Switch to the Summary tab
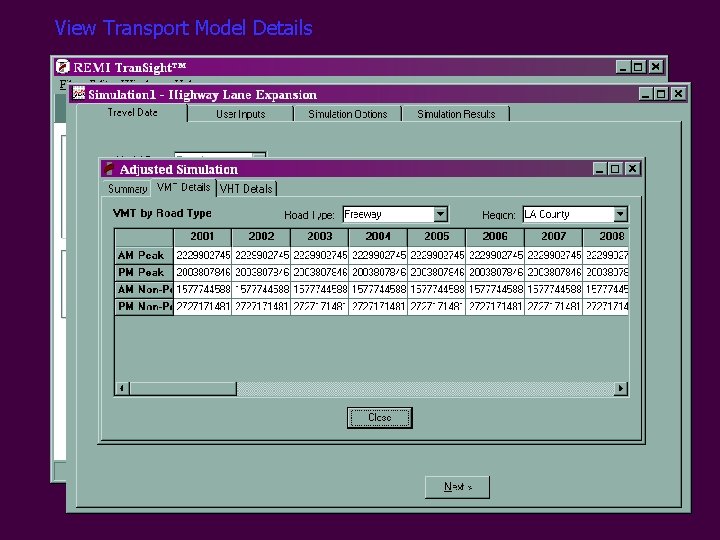Image resolution: width=720 pixels, height=540 pixels. [x=127, y=189]
